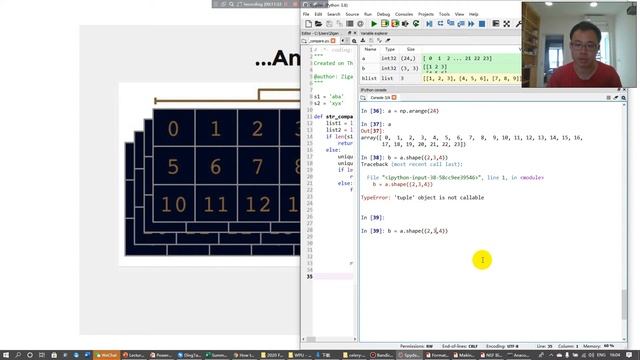The width and height of the screenshot is (640, 360).
Task: Click the console vertical scrollbar thumb
Action: (x=624, y=304)
